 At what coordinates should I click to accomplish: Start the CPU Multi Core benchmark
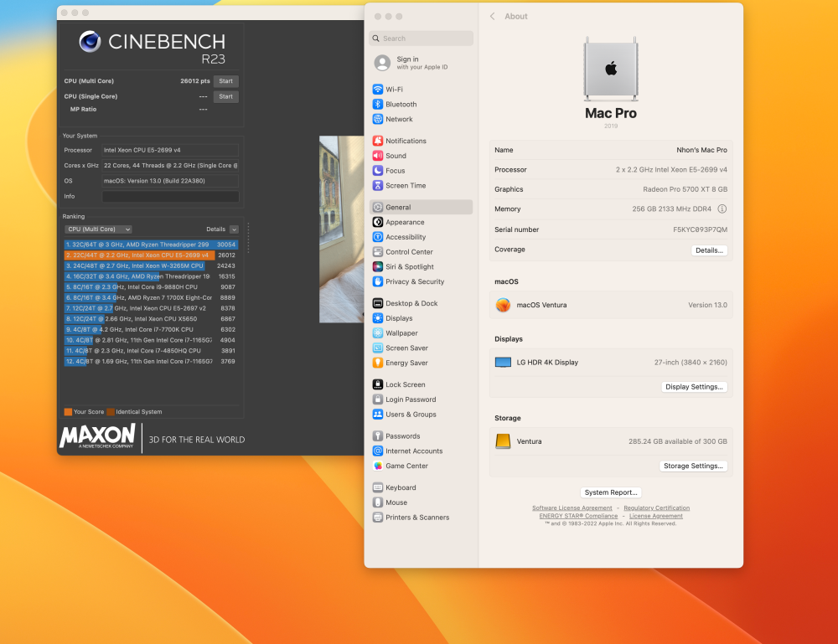[226, 81]
